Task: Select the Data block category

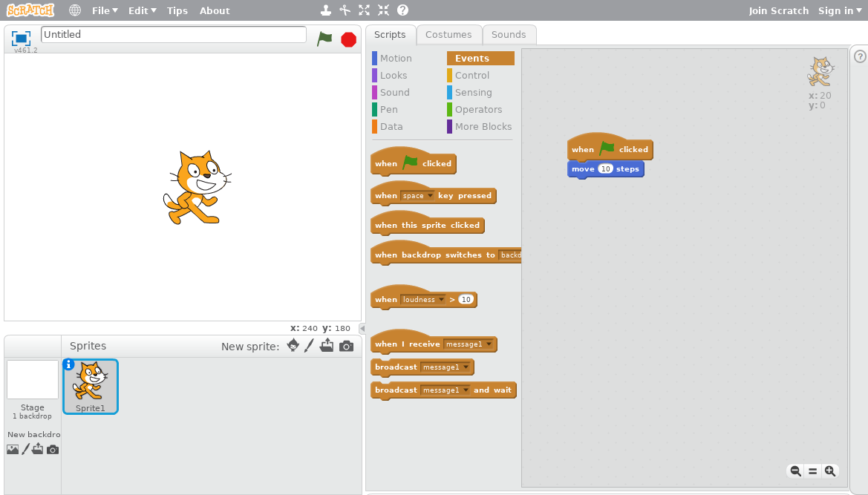Action: point(391,127)
